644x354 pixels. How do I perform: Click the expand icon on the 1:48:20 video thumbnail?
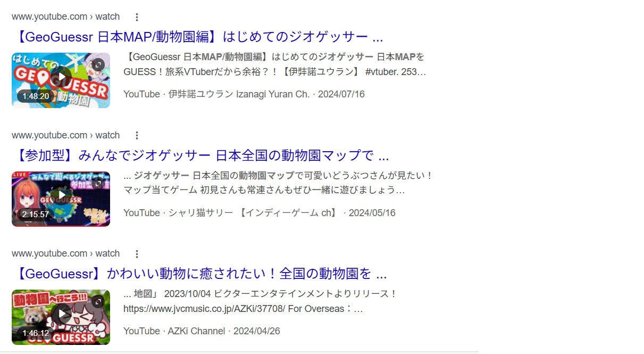tap(98, 65)
